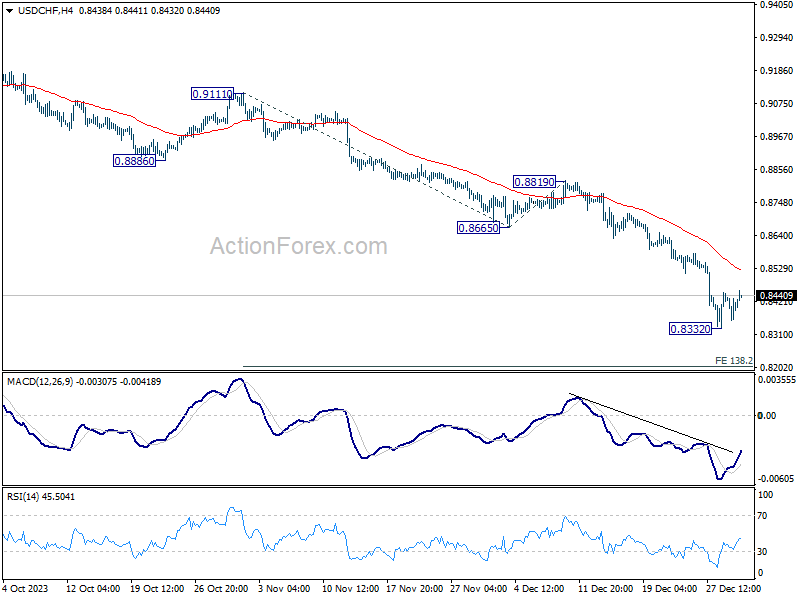Click the current price tag 0.84409
This screenshot has width=800, height=600.
[776, 296]
